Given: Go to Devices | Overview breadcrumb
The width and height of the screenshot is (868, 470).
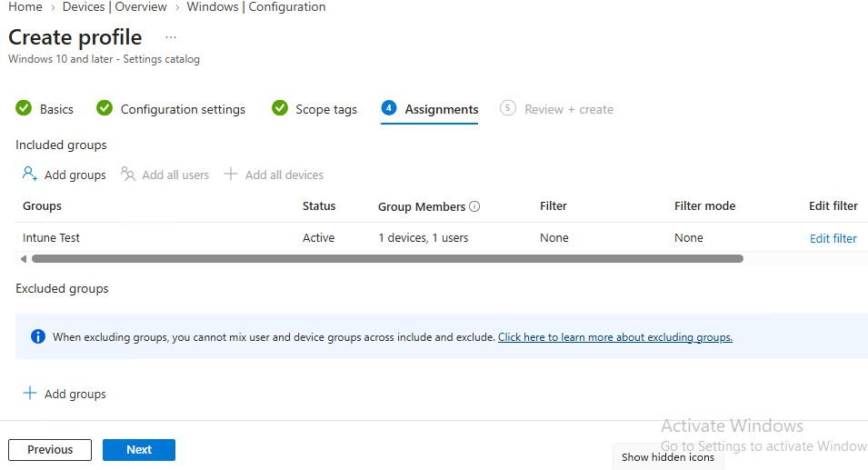Looking at the screenshot, I should [115, 6].
